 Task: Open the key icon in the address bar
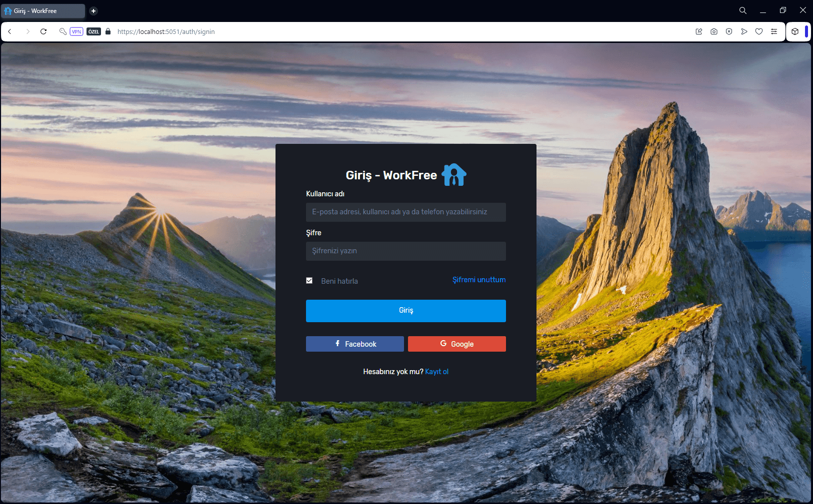click(x=63, y=31)
